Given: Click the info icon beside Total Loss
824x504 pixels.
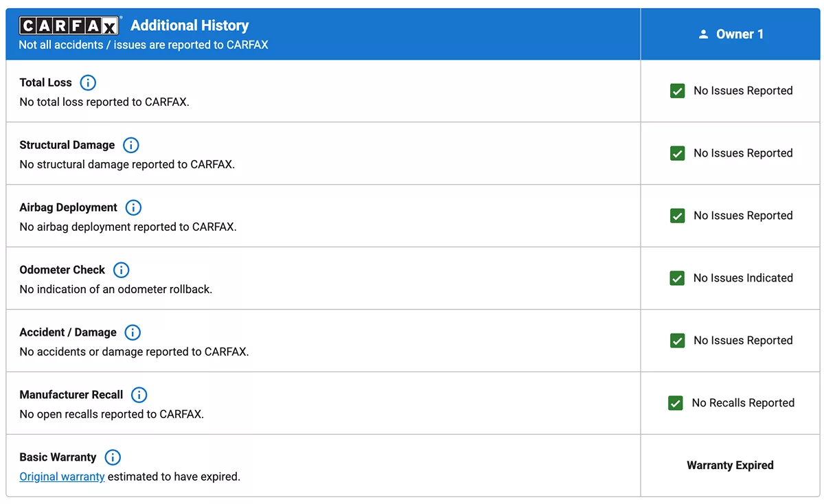Looking at the screenshot, I should (x=88, y=82).
